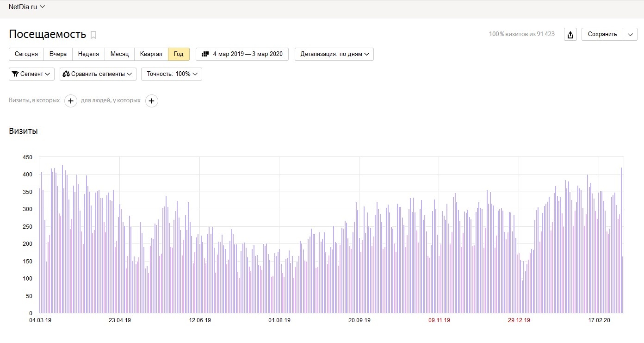Open Детализация: по дням dropdown
The width and height of the screenshot is (644, 343).
tap(334, 54)
